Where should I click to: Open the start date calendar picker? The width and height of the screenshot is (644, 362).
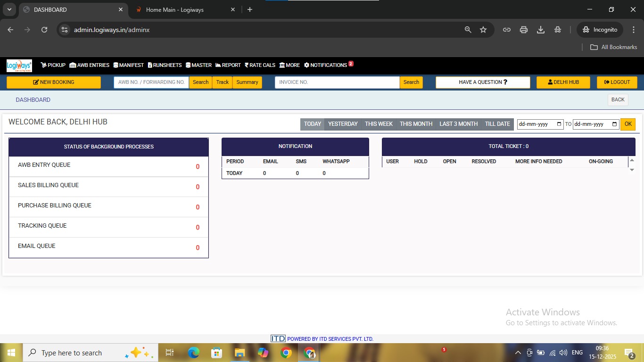pyautogui.click(x=559, y=124)
